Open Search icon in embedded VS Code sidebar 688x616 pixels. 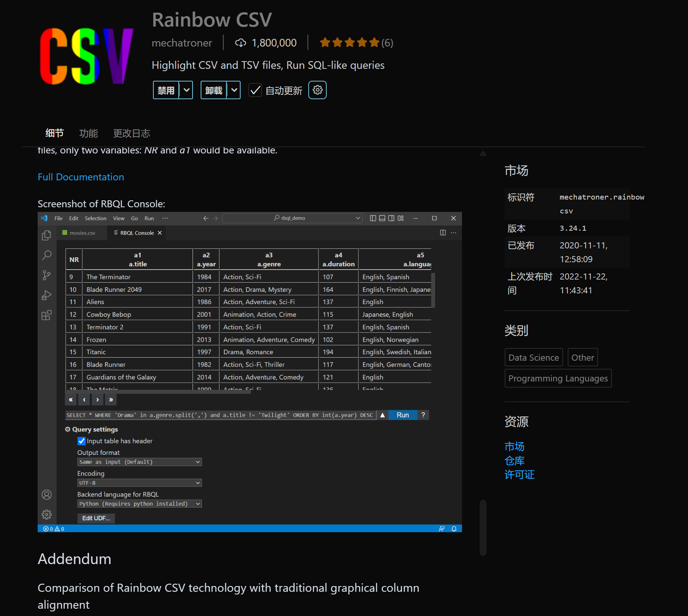point(47,255)
